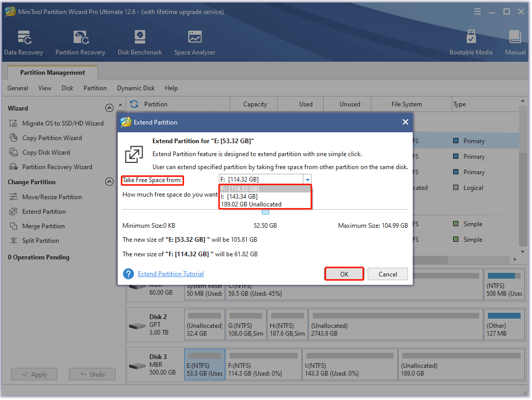Image resolution: width=532 pixels, height=400 pixels.
Task: Select Disk 3 Unallocated 189.0 GB block
Action: pyautogui.click(x=461, y=364)
